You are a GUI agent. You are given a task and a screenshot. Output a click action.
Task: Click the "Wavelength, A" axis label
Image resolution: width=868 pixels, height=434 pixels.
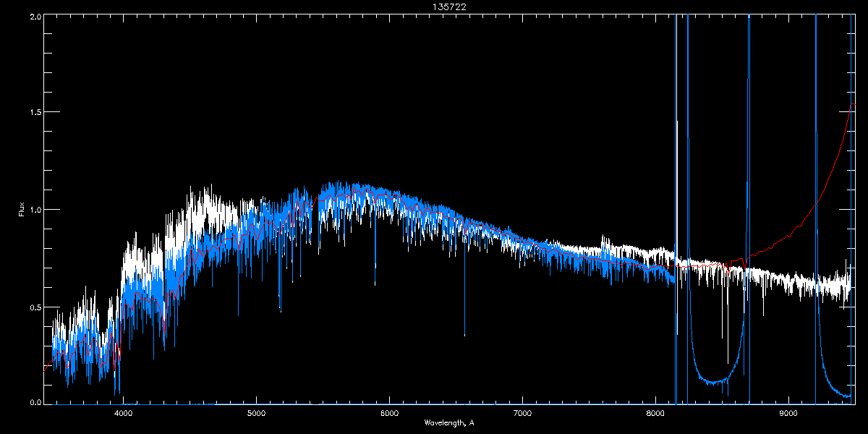pos(448,422)
